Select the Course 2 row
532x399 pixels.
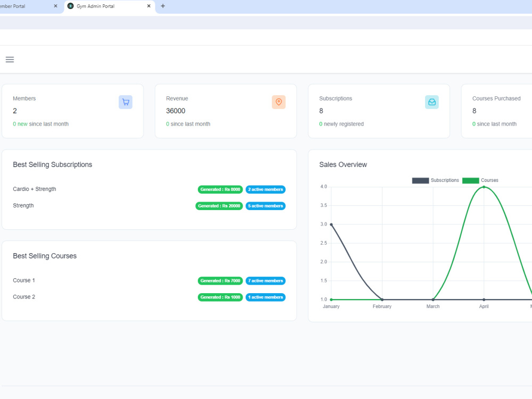[149, 297]
